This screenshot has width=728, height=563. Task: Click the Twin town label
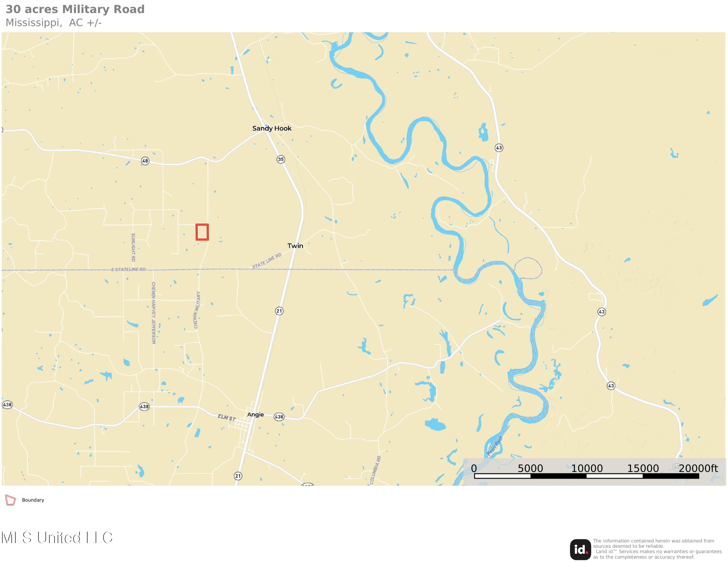[x=295, y=246]
